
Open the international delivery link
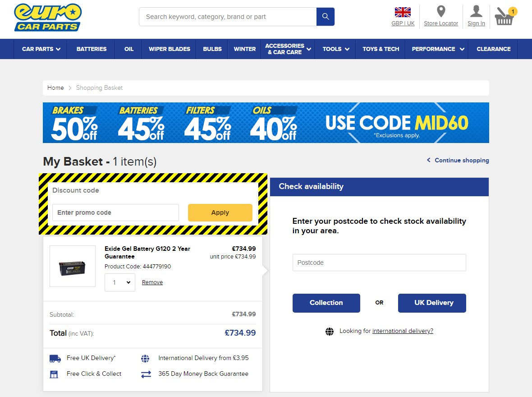[x=402, y=331]
